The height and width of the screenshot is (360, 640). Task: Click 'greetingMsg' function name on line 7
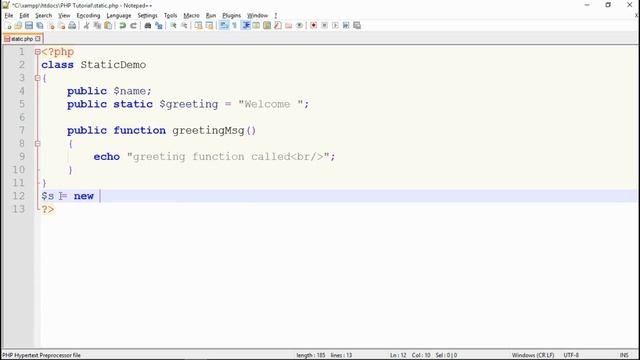[208, 131]
